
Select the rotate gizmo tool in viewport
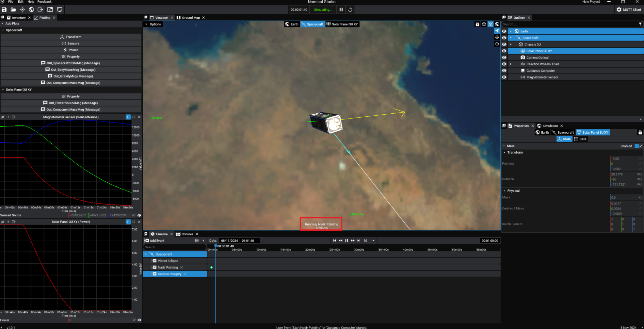[x=497, y=44]
